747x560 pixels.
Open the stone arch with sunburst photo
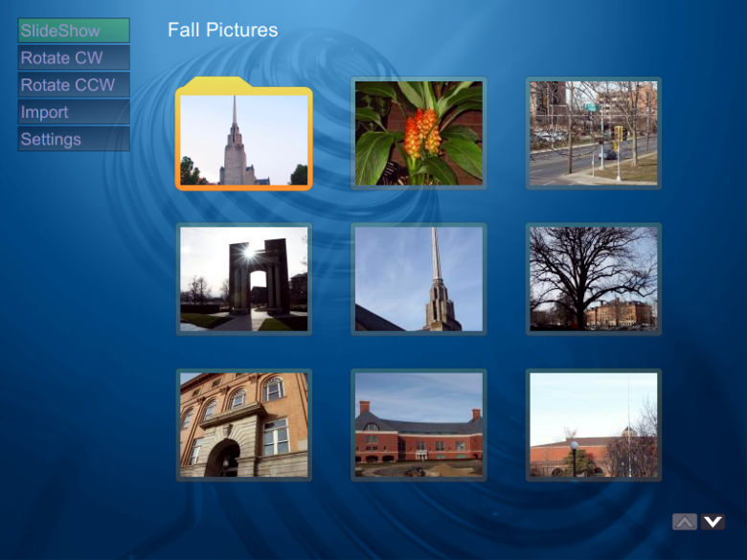click(244, 280)
